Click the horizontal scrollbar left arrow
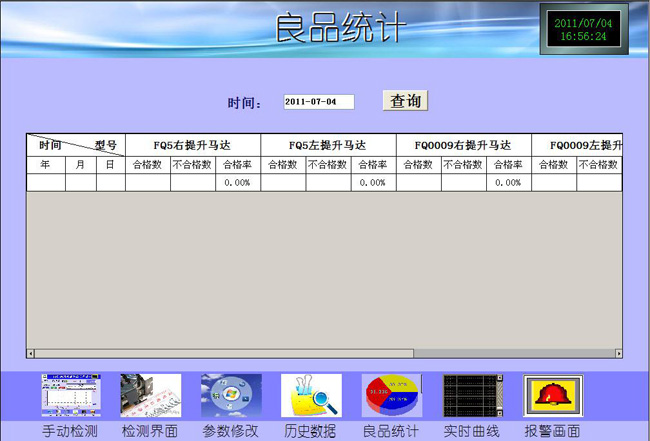This screenshot has height=441, width=650. tap(30, 354)
